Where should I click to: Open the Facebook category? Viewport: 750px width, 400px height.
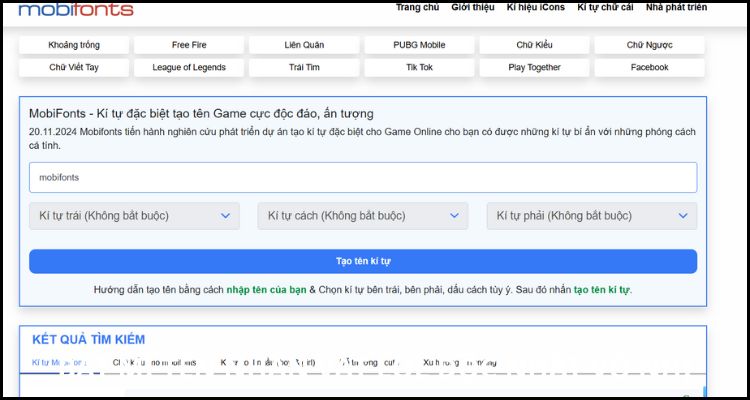coord(650,67)
